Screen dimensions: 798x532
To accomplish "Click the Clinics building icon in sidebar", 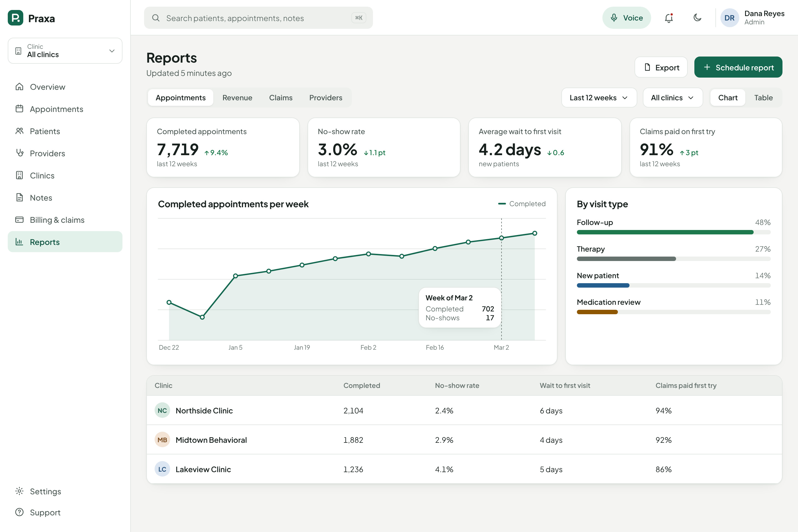I will tap(19, 175).
